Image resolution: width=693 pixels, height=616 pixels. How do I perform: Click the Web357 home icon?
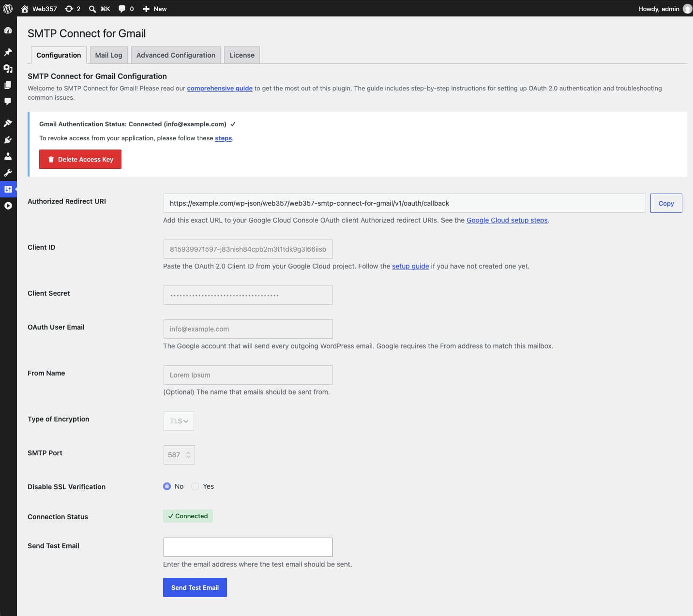point(25,9)
